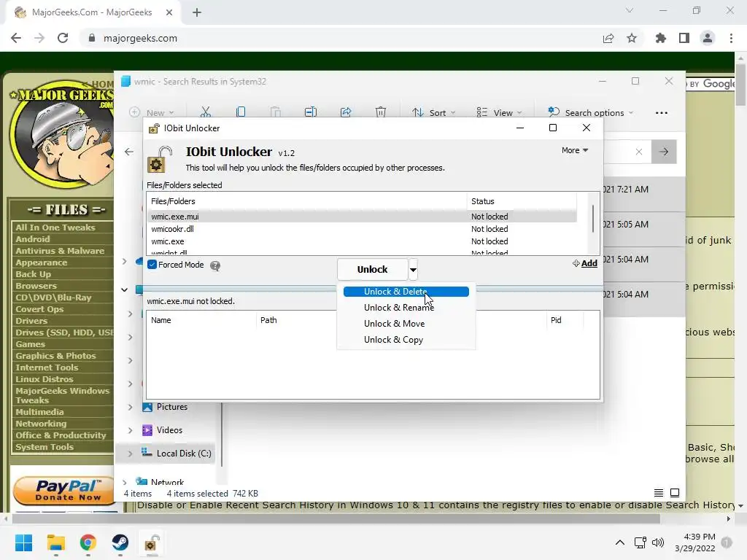747x560 pixels.
Task: Select wmic.exe.mui row in file list
Action: pyautogui.click(x=362, y=217)
